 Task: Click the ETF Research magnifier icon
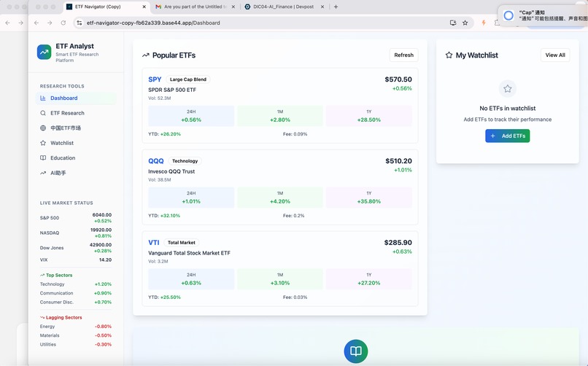(x=43, y=113)
